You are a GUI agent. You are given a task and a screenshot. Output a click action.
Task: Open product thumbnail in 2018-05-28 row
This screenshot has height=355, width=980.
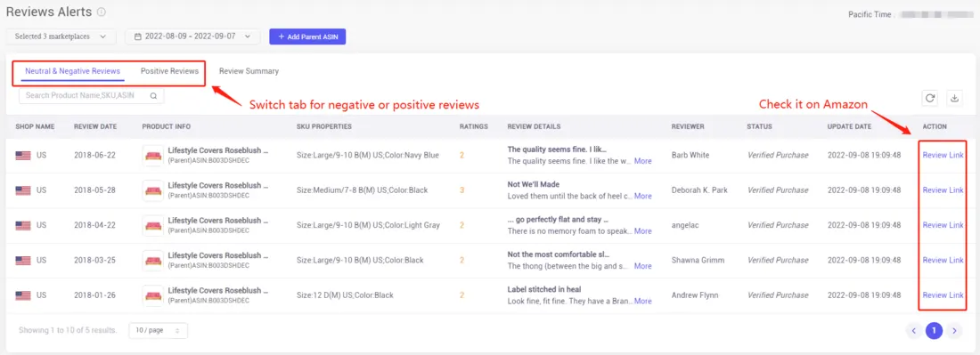(x=152, y=190)
